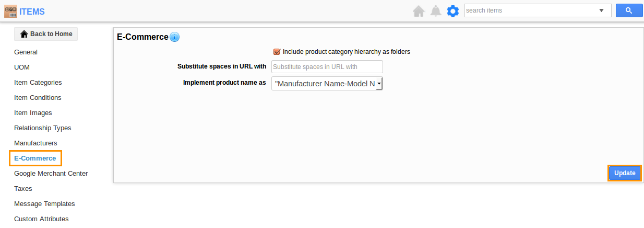Go to the home icon in header

coord(419,11)
